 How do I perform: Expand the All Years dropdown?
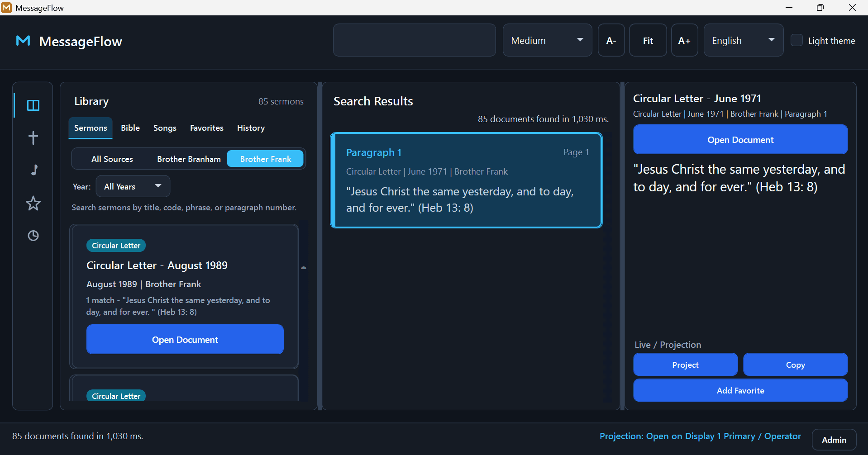coord(133,186)
